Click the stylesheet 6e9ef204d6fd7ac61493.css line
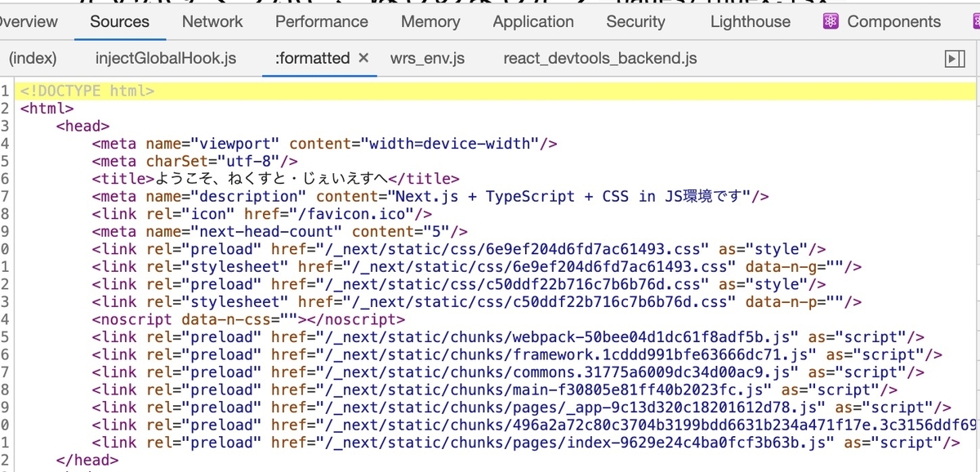This screenshot has width=980, height=472. click(477, 266)
